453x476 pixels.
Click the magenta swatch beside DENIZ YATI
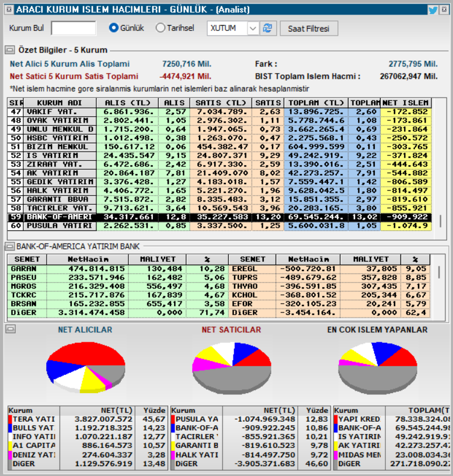11,455
